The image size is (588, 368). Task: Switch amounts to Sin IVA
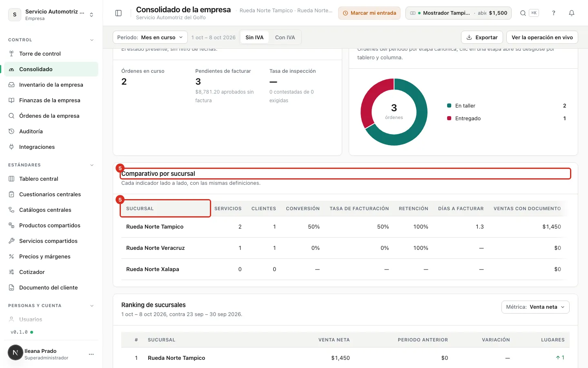pos(254,37)
